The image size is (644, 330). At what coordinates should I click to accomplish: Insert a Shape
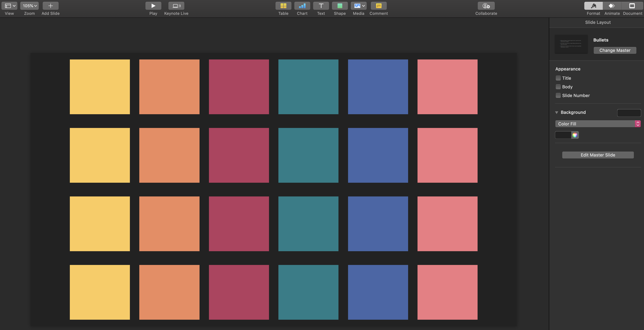click(340, 6)
